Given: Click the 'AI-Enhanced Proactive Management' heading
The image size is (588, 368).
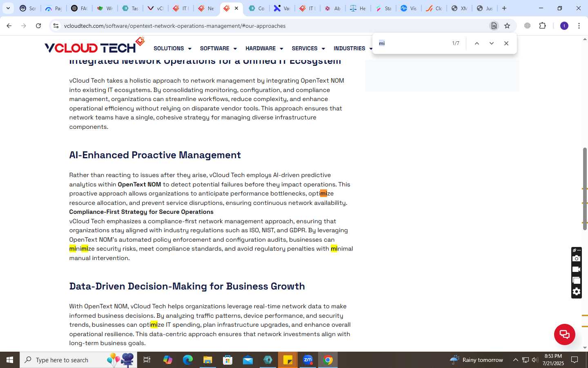Looking at the screenshot, I should pyautogui.click(x=155, y=155).
